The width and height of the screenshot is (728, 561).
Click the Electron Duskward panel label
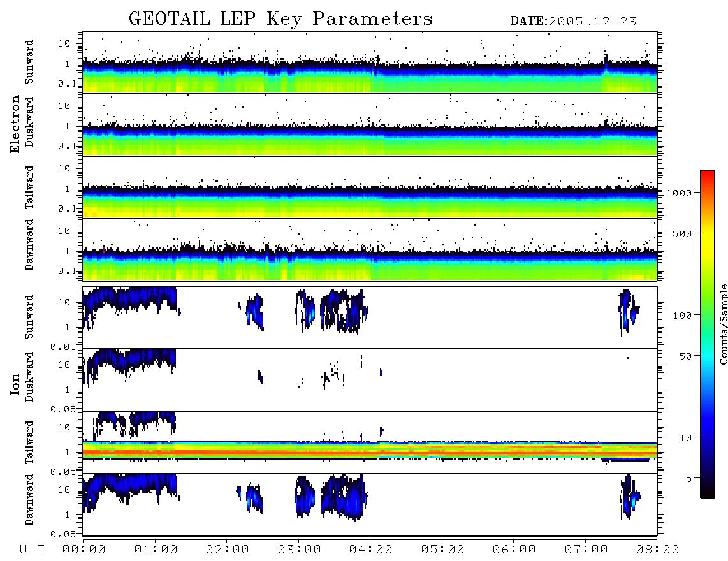point(29,122)
